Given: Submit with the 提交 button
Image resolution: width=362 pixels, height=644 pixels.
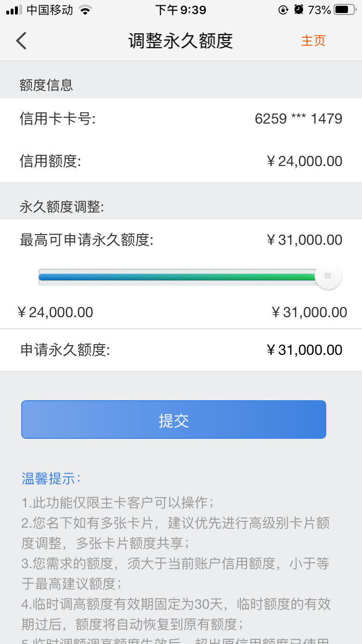Looking at the screenshot, I should [x=174, y=420].
